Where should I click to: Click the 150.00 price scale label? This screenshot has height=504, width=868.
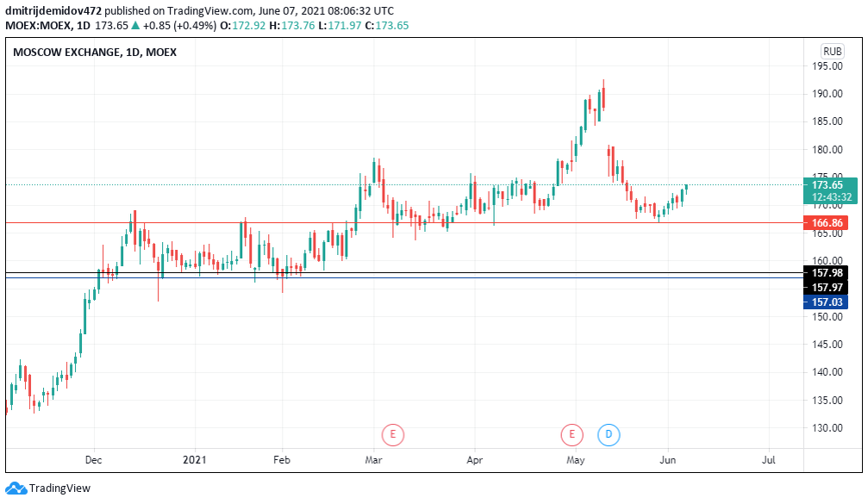coord(827,317)
